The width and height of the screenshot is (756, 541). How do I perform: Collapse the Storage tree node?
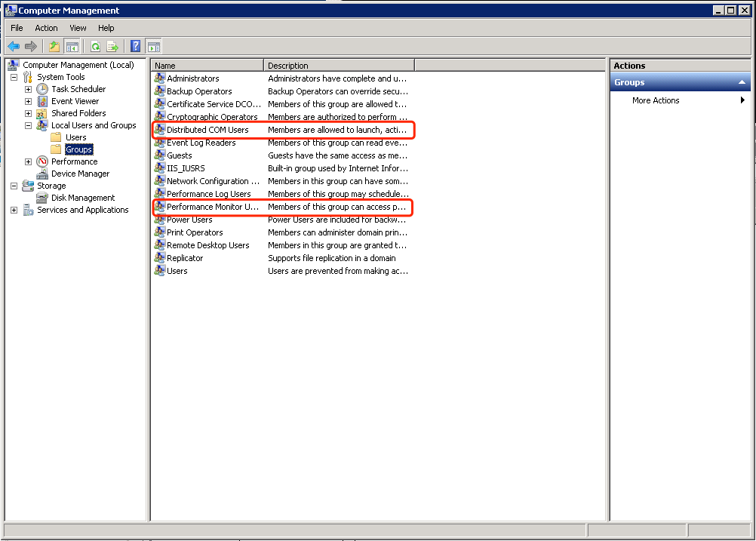(x=14, y=186)
